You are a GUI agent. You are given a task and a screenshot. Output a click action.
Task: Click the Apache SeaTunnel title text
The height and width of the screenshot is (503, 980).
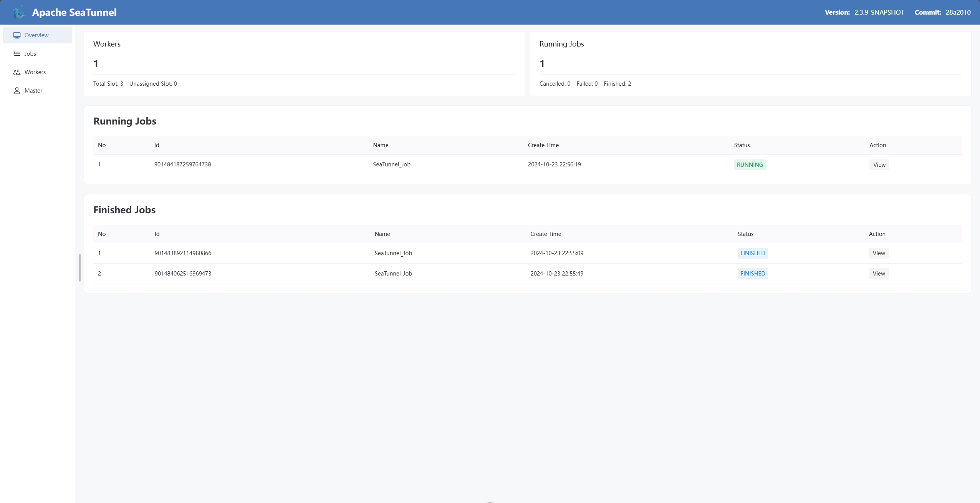[74, 12]
